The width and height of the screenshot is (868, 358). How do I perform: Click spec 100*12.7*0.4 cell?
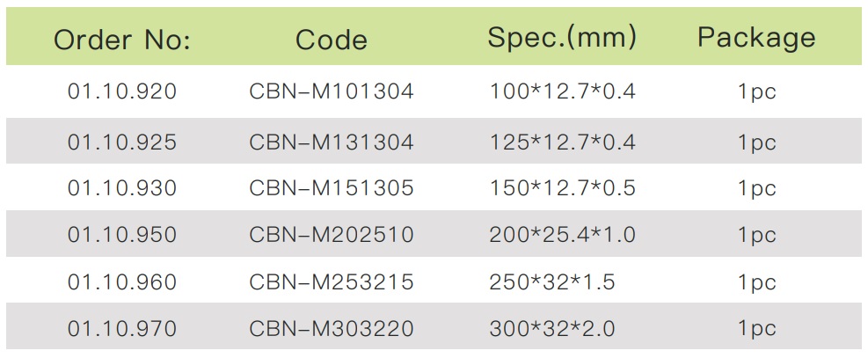[563, 91]
